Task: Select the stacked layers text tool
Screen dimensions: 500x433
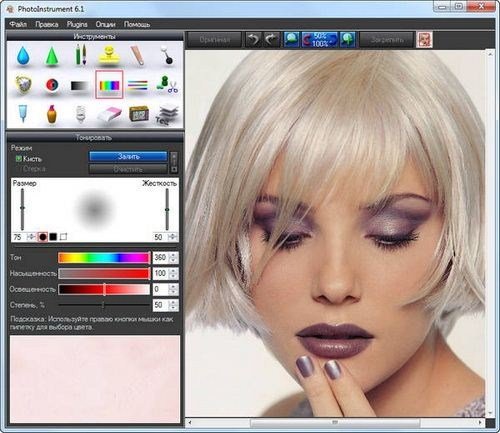Action: (167, 115)
